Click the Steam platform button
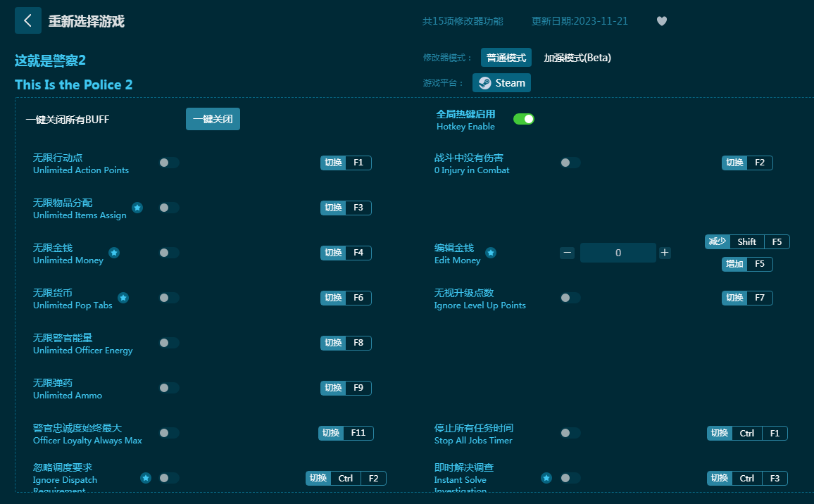This screenshot has height=504, width=814. point(501,83)
